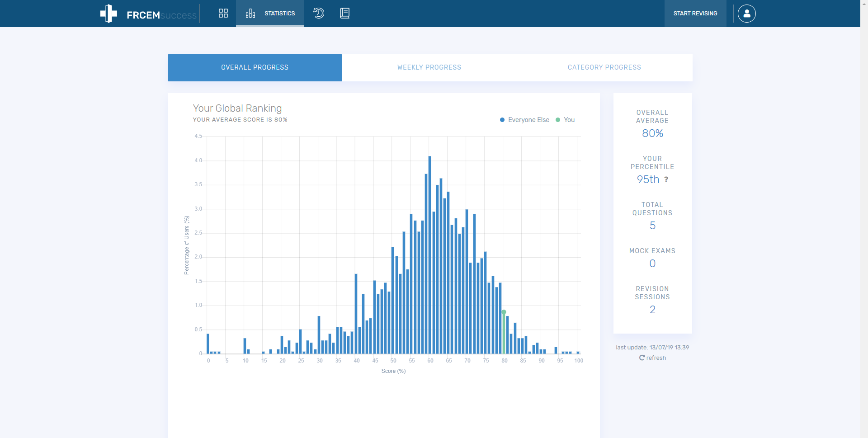Open the notebook icon in navbar

345,13
